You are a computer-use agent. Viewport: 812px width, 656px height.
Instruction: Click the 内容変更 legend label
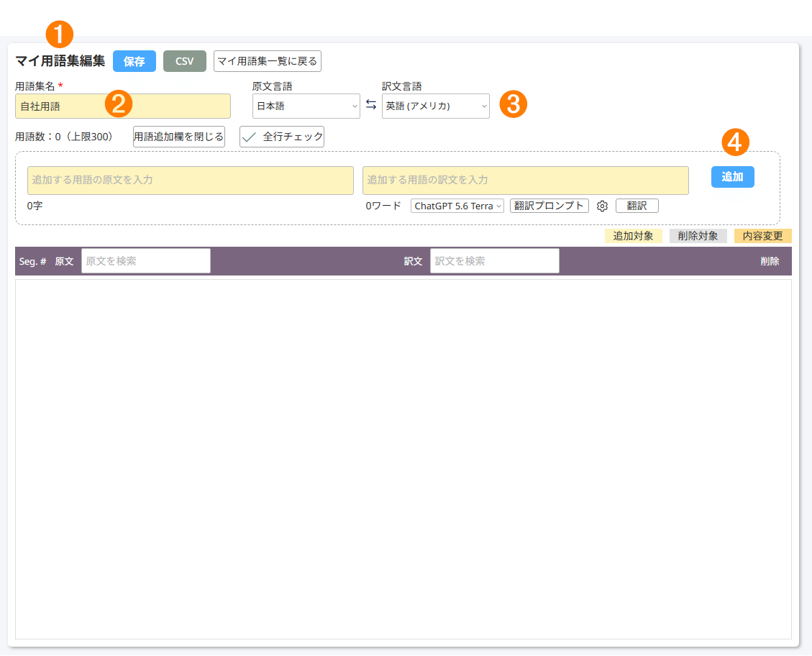point(763,236)
